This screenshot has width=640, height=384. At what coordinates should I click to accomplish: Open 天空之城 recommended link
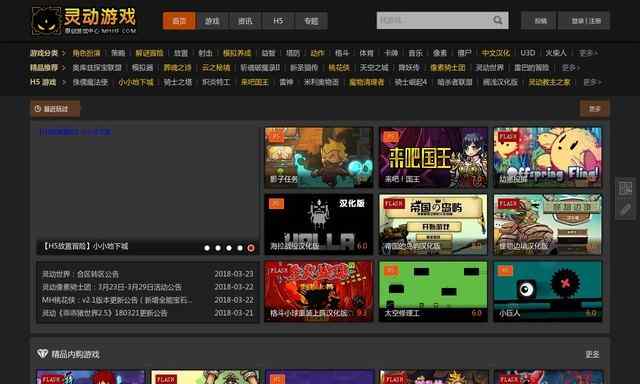tap(374, 68)
